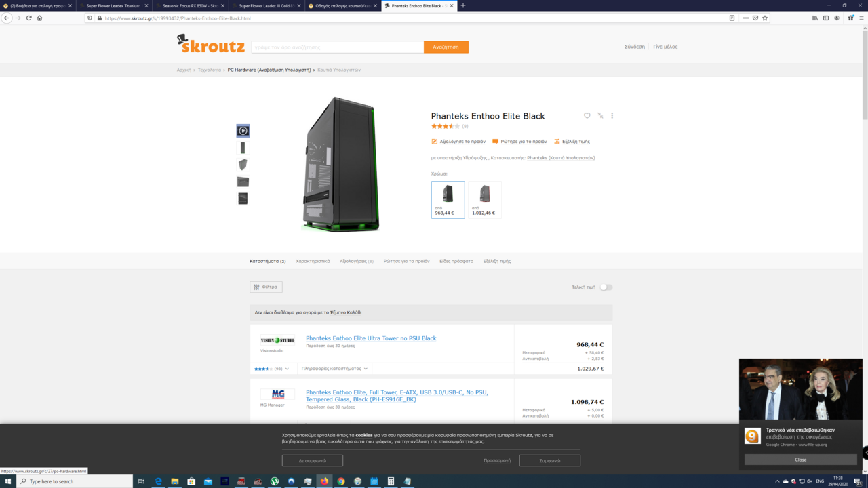The width and height of the screenshot is (868, 488).
Task: Switch to Seasonic Focus PX 850W browser tab
Action: pyautogui.click(x=189, y=5)
